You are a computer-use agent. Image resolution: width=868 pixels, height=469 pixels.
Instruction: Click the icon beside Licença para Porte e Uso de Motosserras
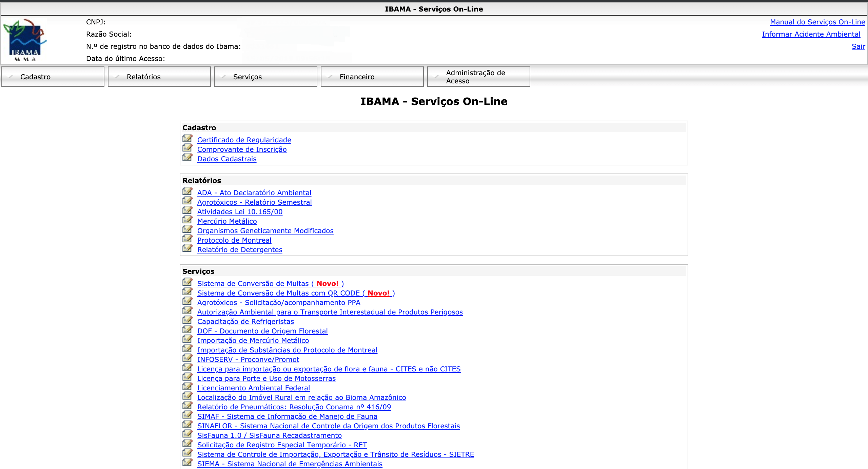188,377
